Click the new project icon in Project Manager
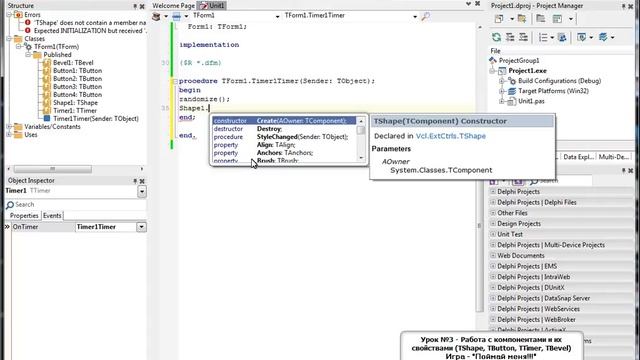640x360 pixels. pyautogui.click(x=499, y=19)
